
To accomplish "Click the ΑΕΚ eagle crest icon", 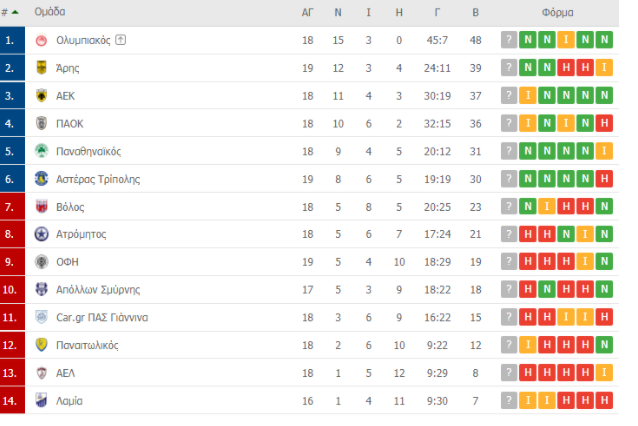I will click(41, 96).
